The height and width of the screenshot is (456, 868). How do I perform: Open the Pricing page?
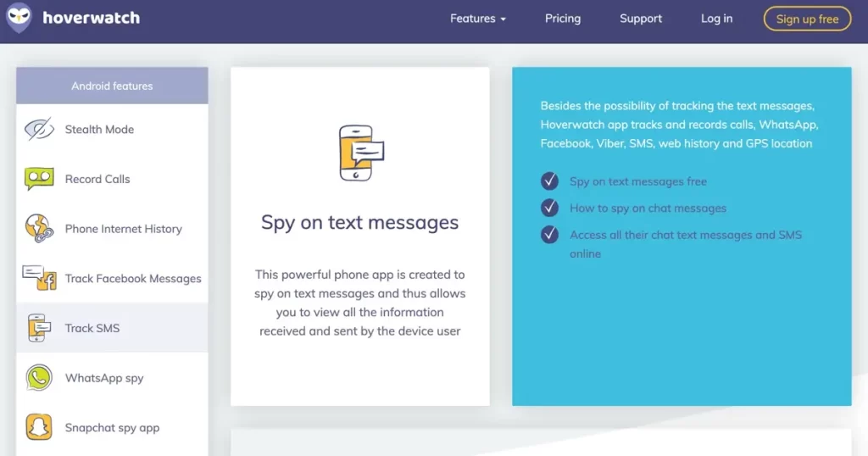pyautogui.click(x=563, y=19)
